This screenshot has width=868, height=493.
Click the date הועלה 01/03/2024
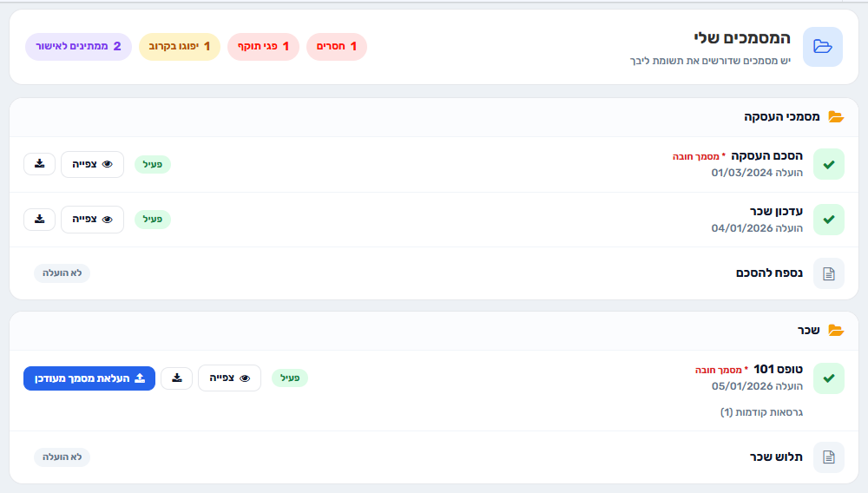(x=757, y=173)
